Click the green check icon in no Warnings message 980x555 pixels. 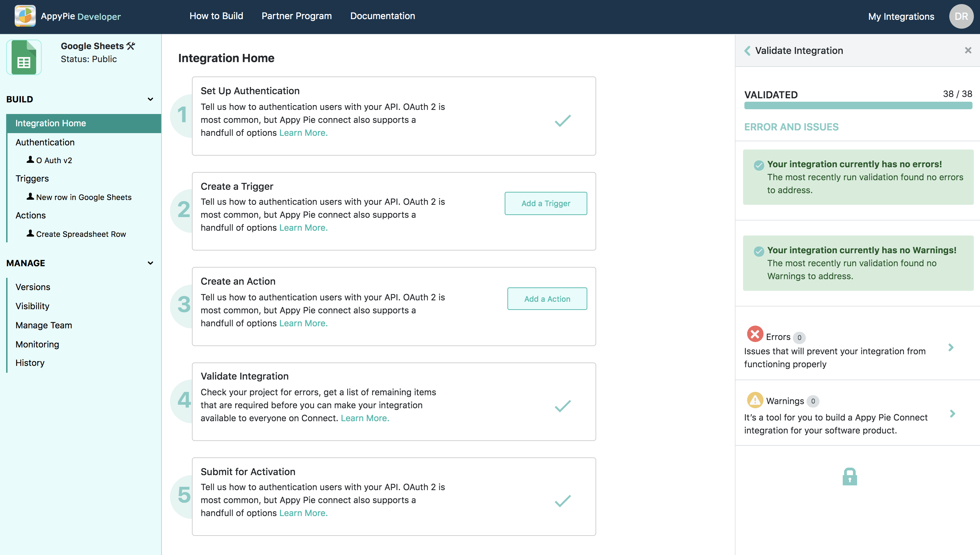click(x=759, y=251)
